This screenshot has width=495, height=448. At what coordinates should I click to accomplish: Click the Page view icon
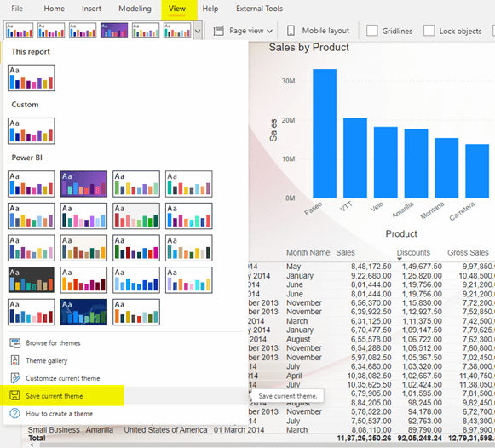pyautogui.click(x=218, y=31)
